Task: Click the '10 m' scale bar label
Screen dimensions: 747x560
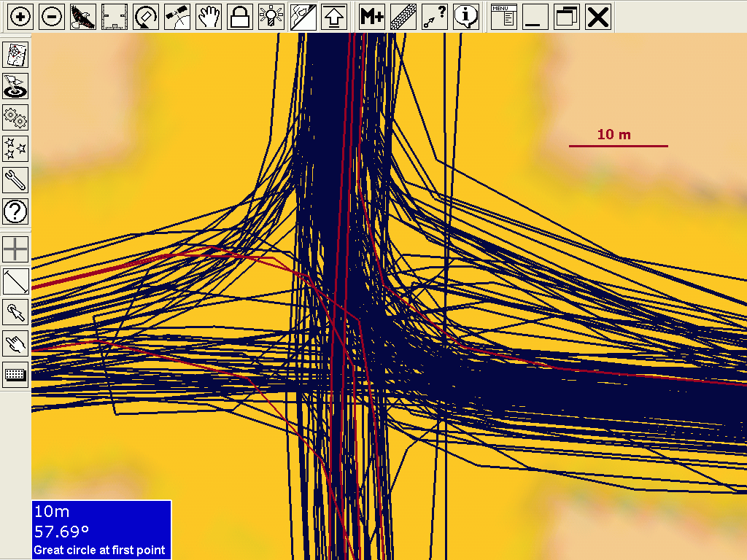Action: [614, 135]
